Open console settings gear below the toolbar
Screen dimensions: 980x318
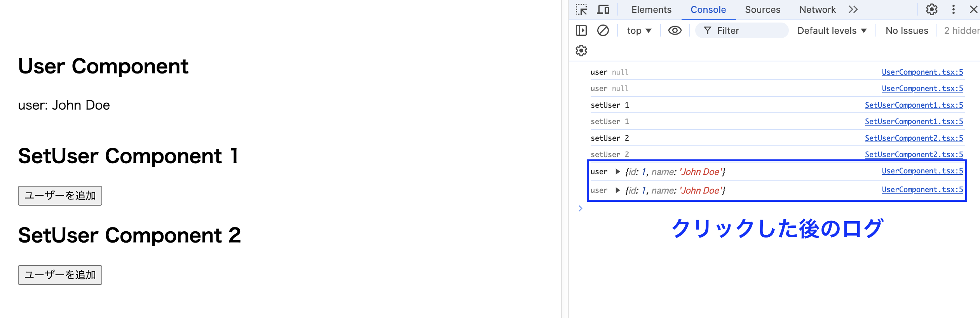pos(581,51)
